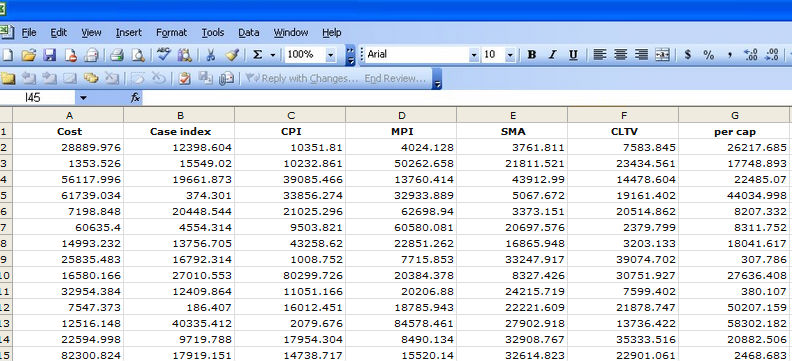Click the fx insert function icon
This screenshot has width=792, height=361.
tap(135, 97)
